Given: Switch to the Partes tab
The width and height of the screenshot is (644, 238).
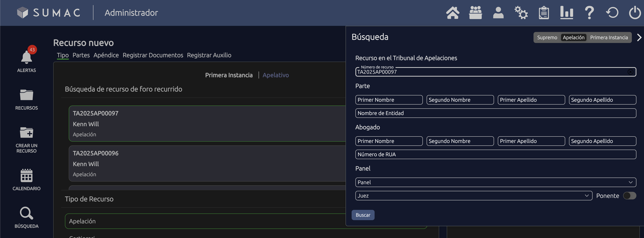Looking at the screenshot, I should 81,55.
